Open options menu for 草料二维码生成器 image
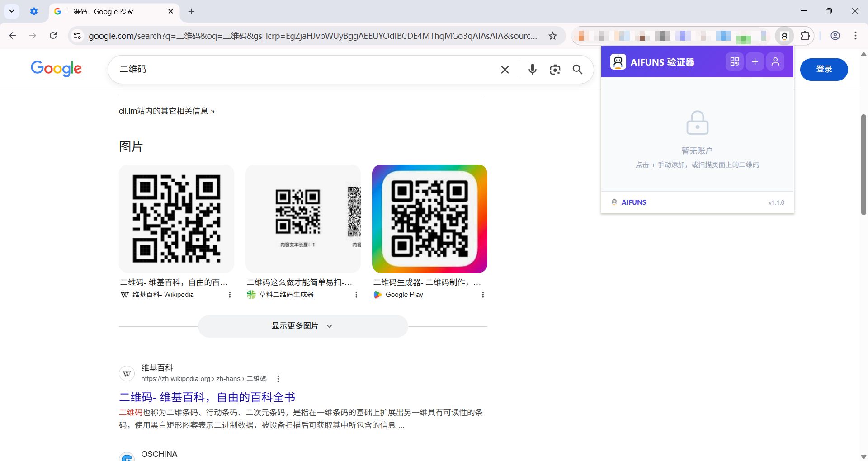The image size is (868, 461). coord(356,295)
